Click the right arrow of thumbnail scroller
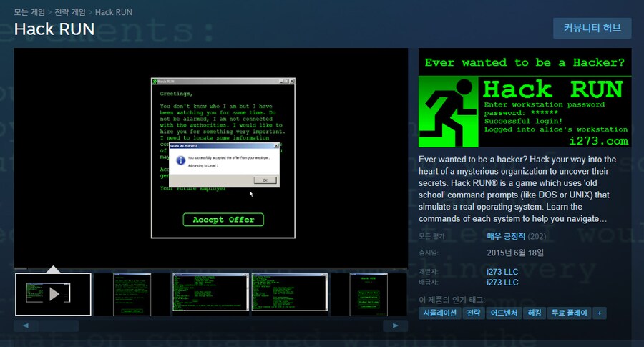This screenshot has width=644, height=347. 395,326
